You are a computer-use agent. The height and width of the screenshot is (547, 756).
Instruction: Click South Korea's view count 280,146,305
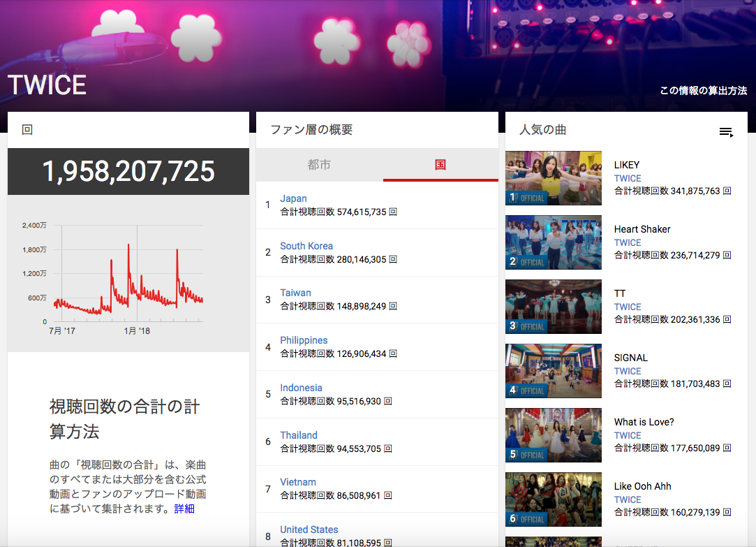click(362, 259)
